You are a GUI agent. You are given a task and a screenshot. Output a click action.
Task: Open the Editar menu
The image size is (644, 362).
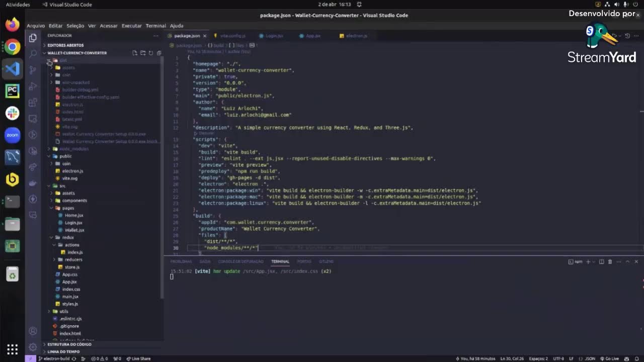click(56, 26)
